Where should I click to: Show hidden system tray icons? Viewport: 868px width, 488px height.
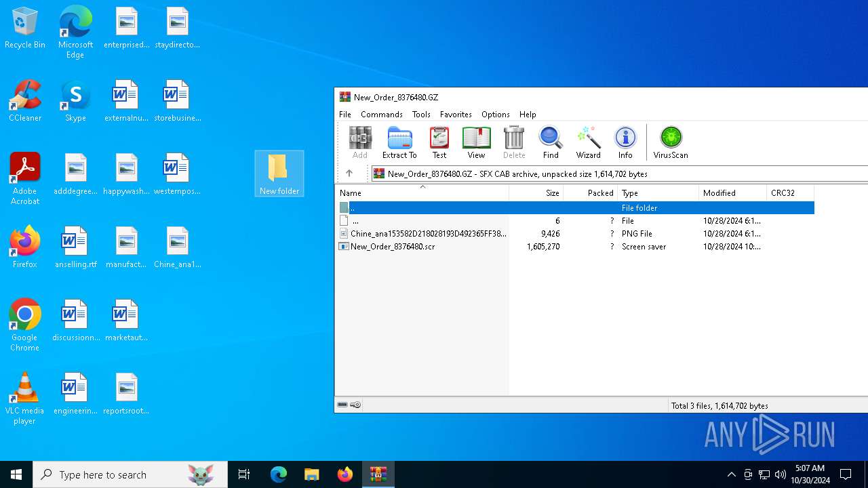click(x=731, y=474)
